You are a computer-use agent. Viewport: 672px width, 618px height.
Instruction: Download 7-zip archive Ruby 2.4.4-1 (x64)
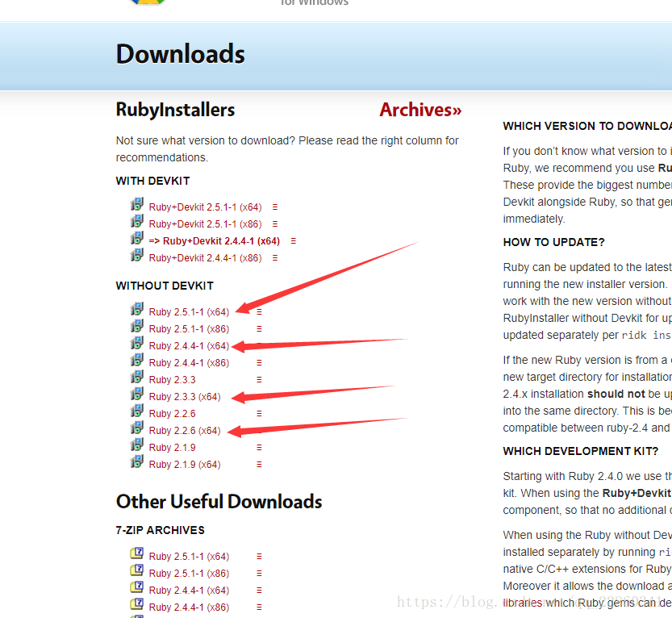(189, 590)
